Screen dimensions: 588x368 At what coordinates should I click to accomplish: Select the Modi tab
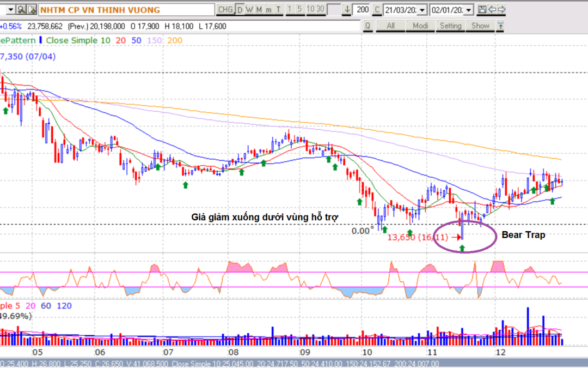[420, 26]
